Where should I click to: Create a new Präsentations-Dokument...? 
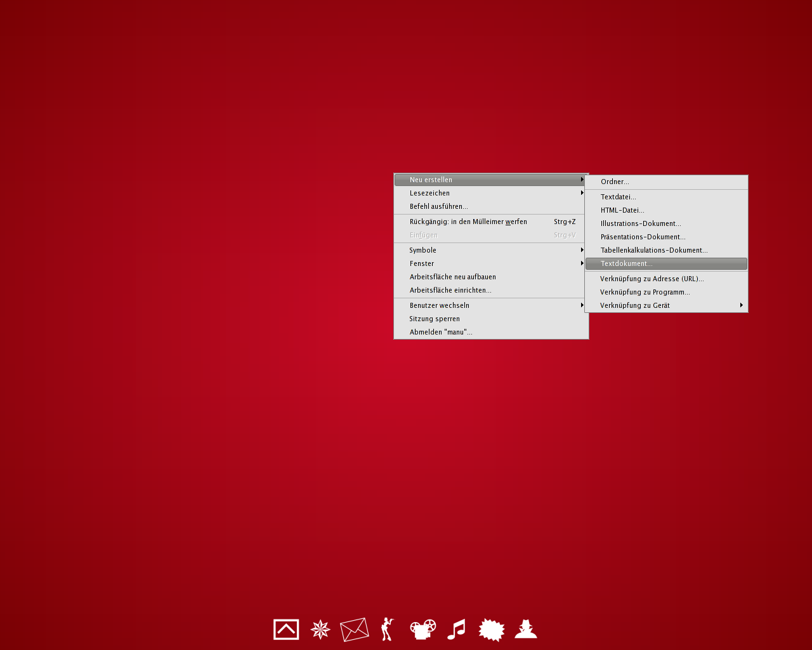(x=666, y=237)
